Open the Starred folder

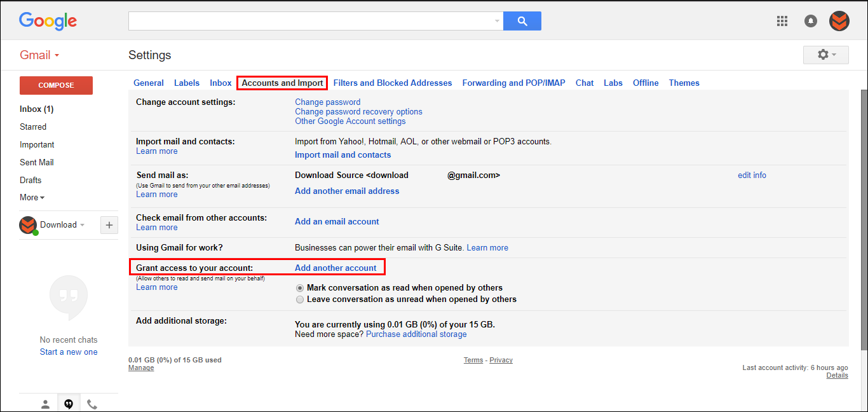33,127
